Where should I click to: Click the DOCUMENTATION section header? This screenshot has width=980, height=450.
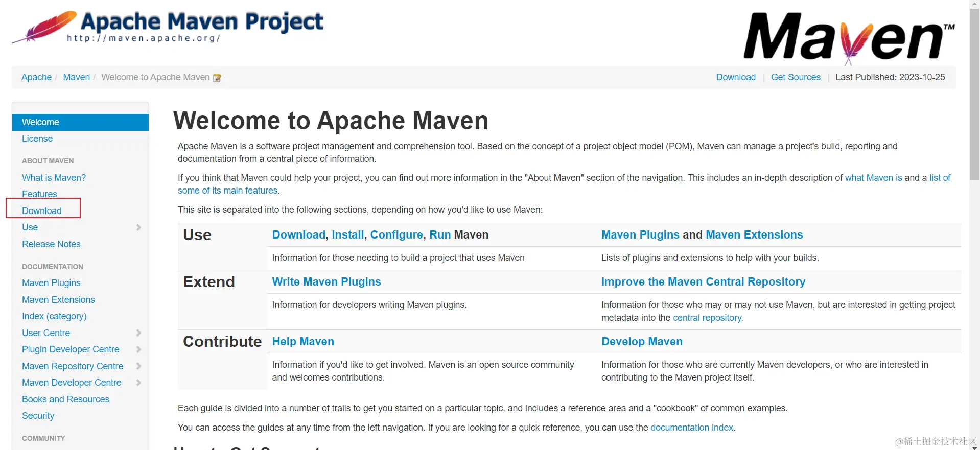53,267
